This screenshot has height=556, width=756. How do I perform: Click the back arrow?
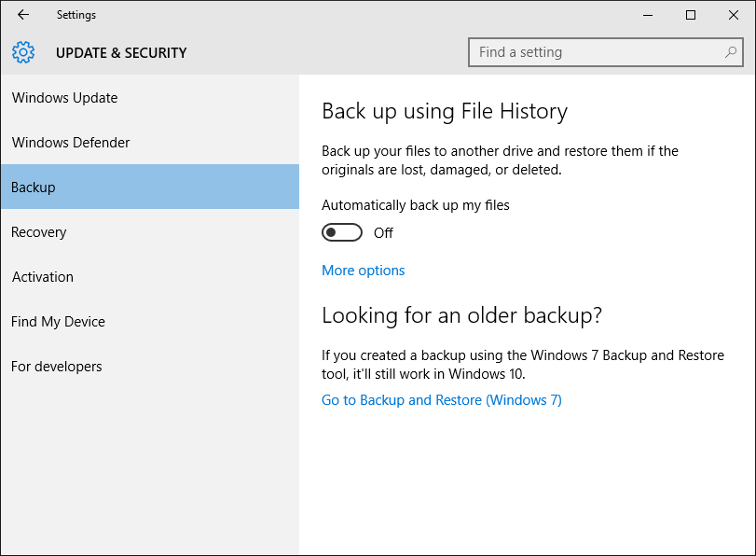point(22,15)
